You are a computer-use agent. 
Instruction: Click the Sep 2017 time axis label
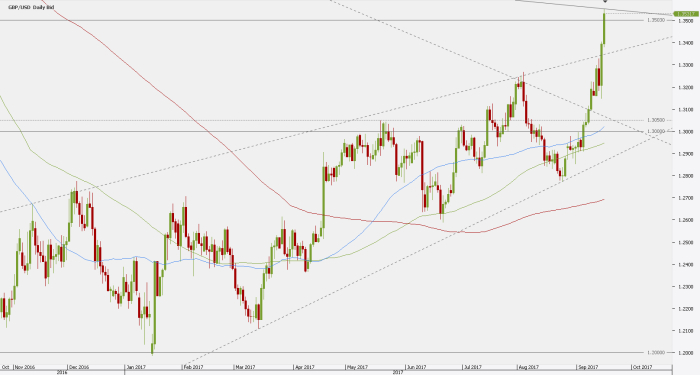[x=589, y=367]
